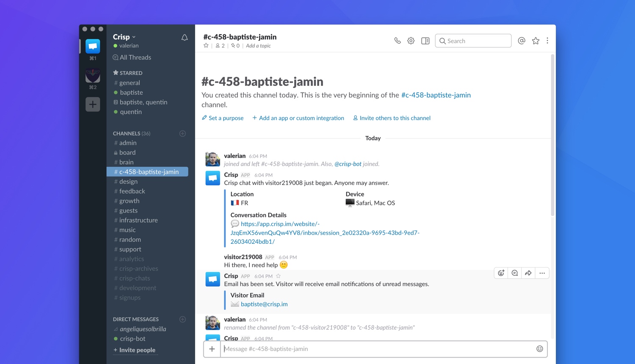
Task: Open the emoji picker in the message box
Action: [x=540, y=349]
